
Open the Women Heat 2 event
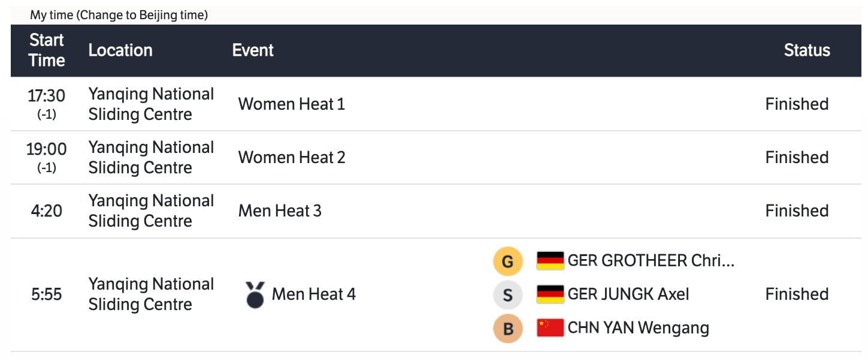(x=291, y=158)
